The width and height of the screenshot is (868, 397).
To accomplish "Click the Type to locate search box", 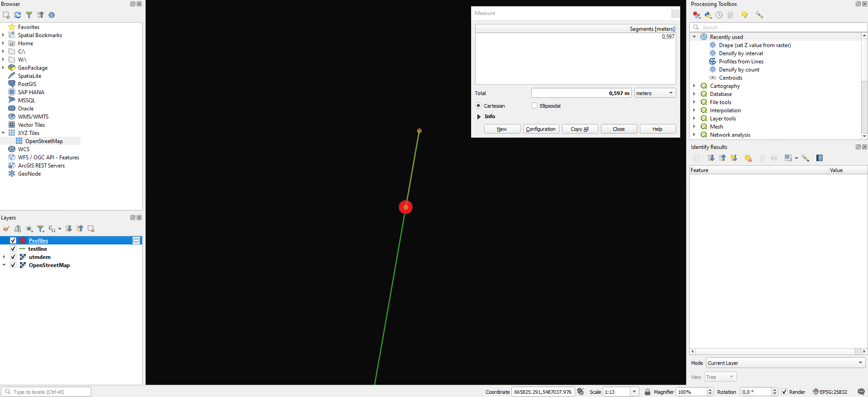I will coord(46,392).
